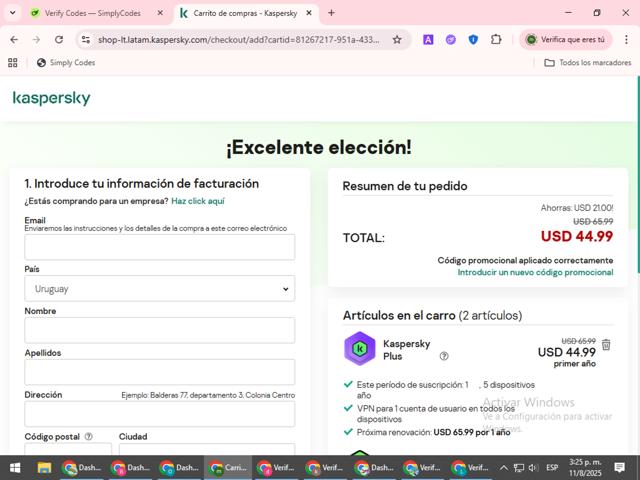Click the browser back arrow
640x480 pixels.
pos(14,40)
